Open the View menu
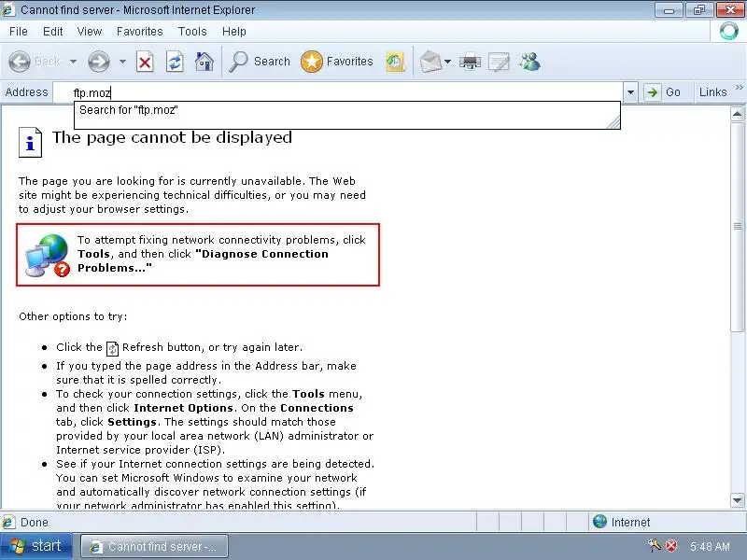The width and height of the screenshot is (747, 560). pyautogui.click(x=89, y=32)
